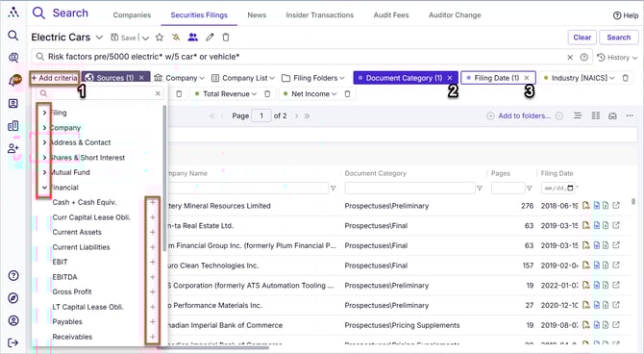Expand the Filing tree category
The height and width of the screenshot is (354, 644).
(x=44, y=113)
